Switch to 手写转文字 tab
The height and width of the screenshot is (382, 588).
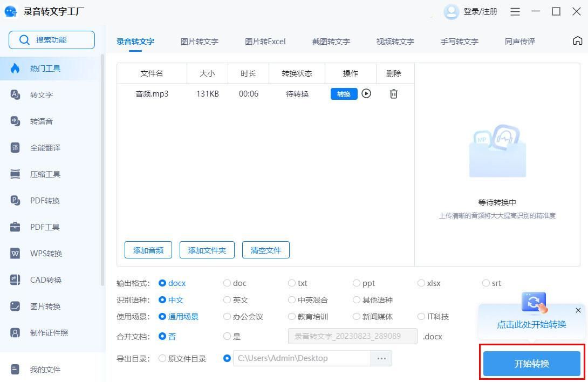tap(460, 42)
